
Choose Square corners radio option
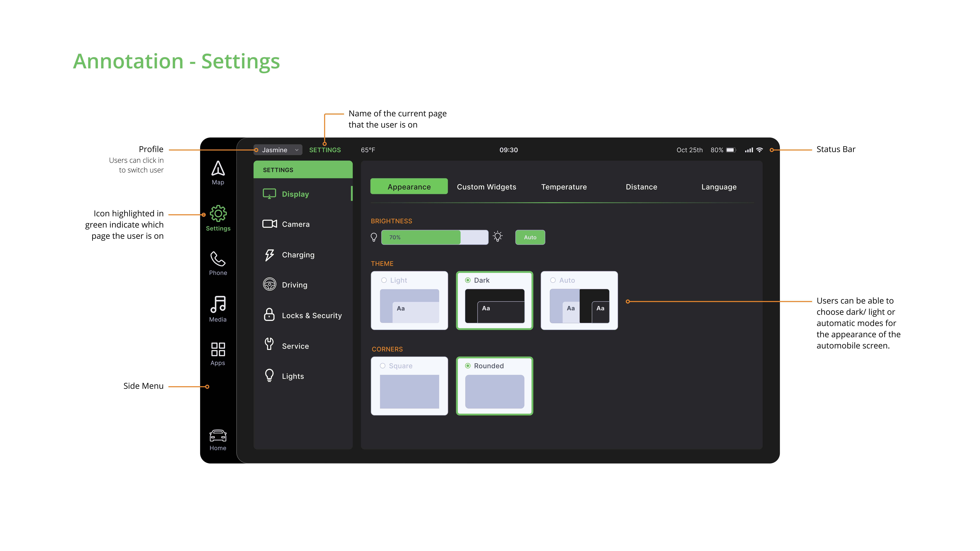click(383, 366)
